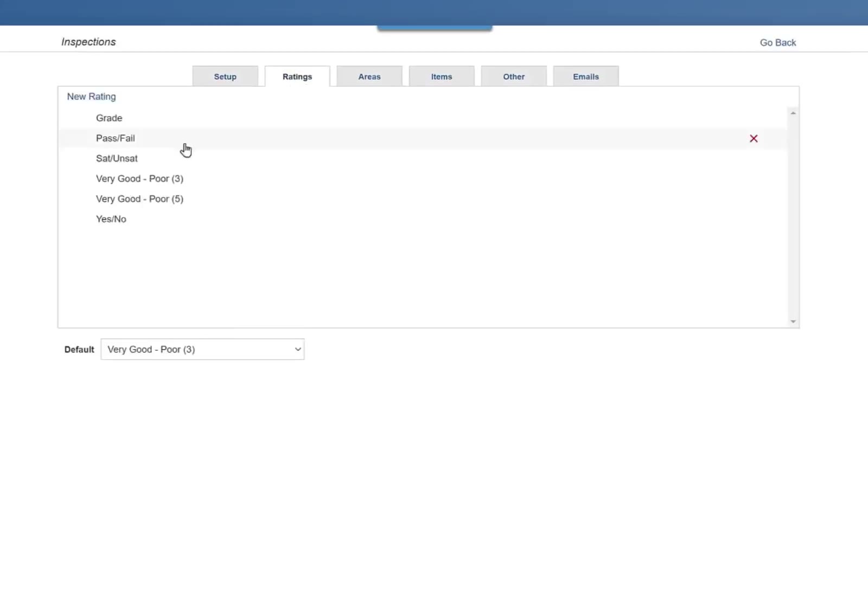Click the Go Back link
The height and width of the screenshot is (603, 868).
tap(777, 42)
